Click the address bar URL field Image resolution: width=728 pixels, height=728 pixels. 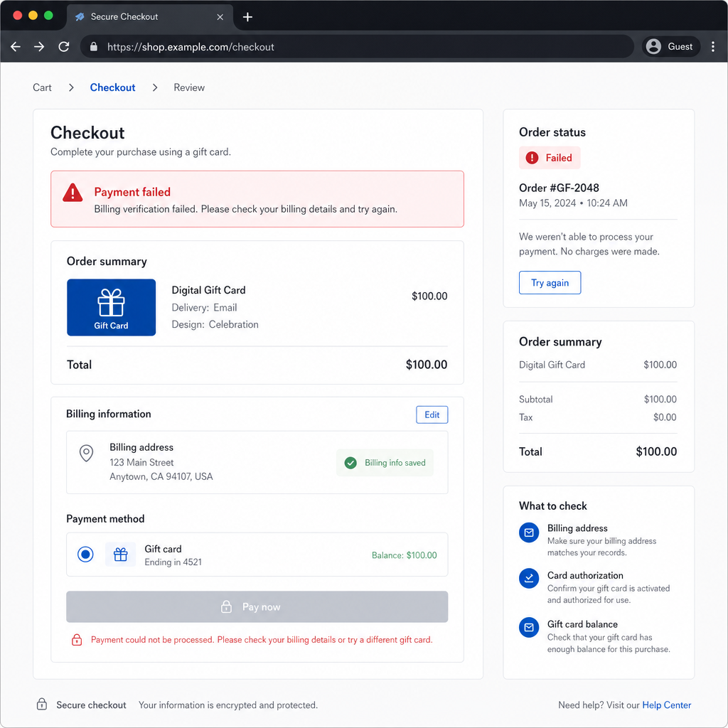tap(357, 47)
